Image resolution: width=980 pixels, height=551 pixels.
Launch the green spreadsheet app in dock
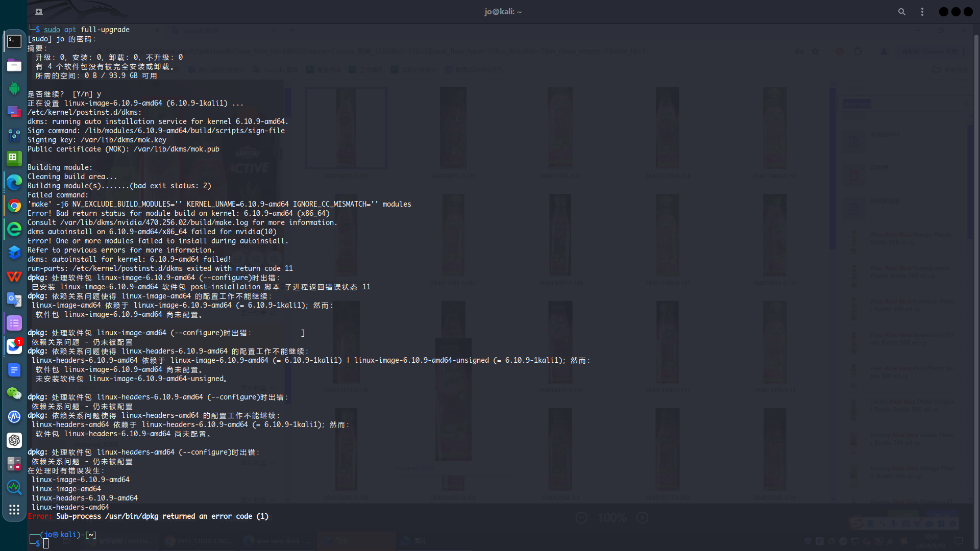pos(14,158)
